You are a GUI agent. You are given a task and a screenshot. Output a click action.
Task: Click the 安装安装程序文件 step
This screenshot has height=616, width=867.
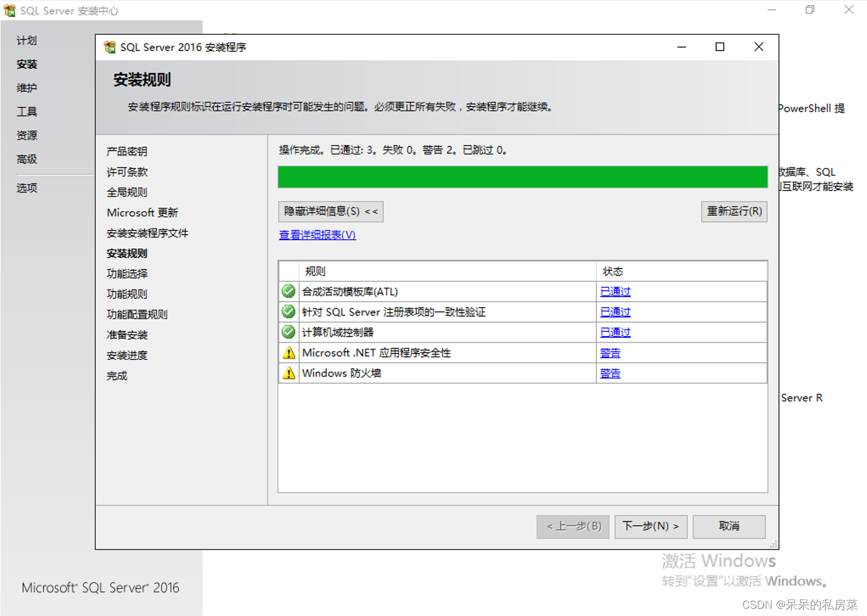[148, 233]
